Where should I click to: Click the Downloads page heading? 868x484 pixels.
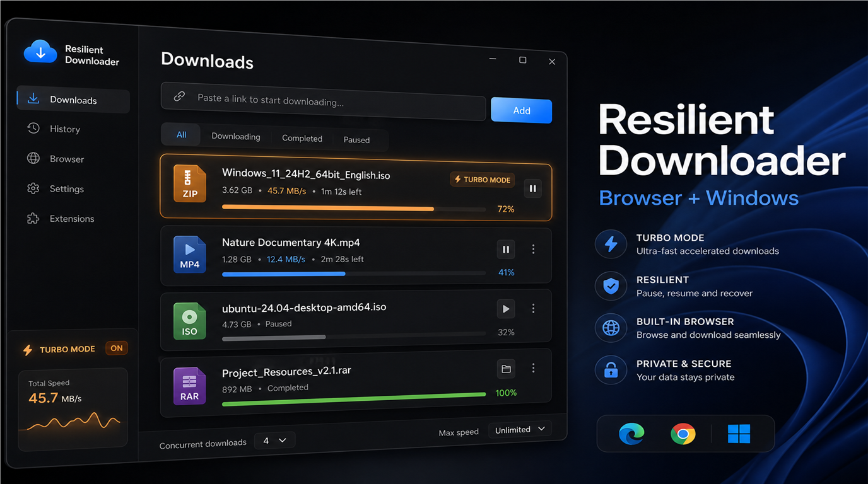click(207, 60)
